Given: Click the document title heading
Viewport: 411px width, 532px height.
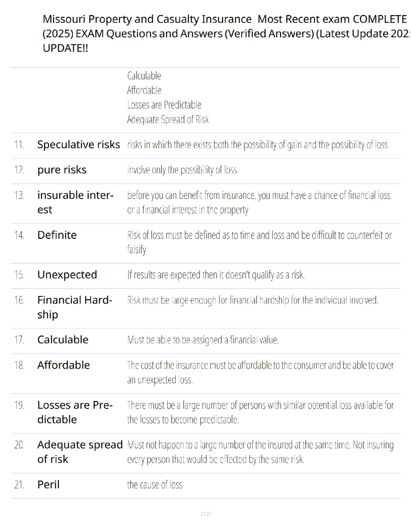Looking at the screenshot, I should pos(225,33).
